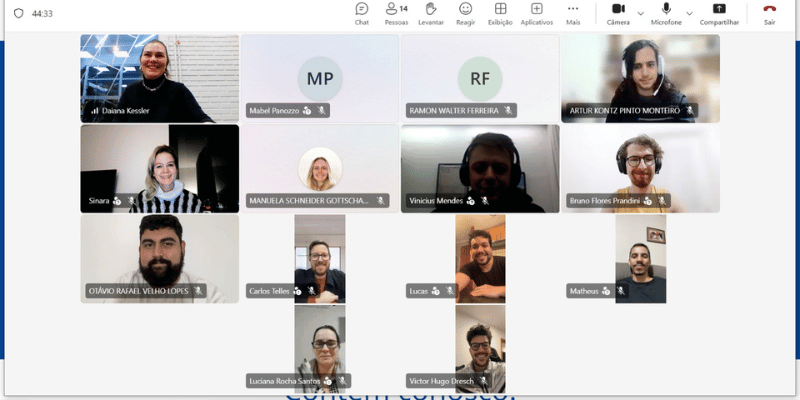Select Otávio Rafael Velho Lopes' video
800x400 pixels.
160,259
